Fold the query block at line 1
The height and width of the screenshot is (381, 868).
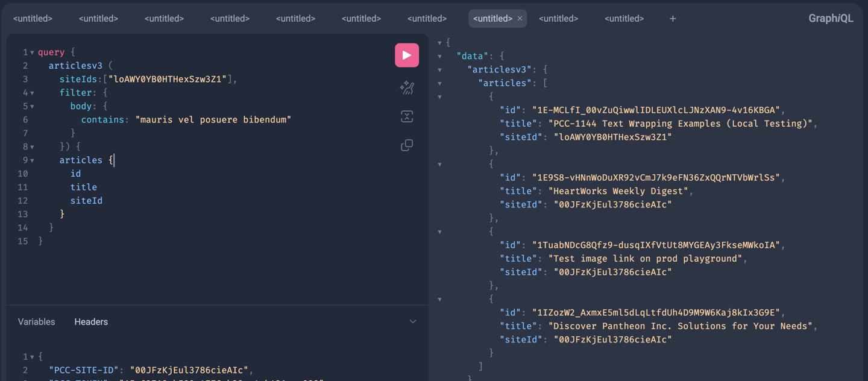(x=32, y=53)
